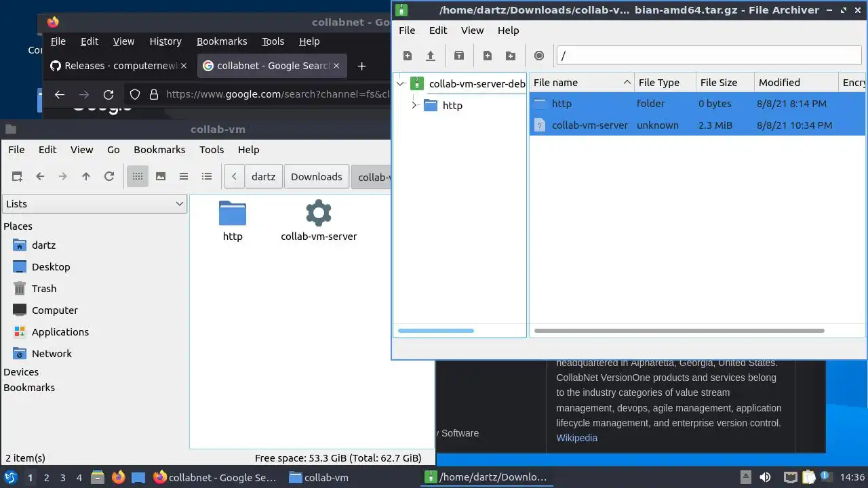
Task: Click Firefox reload button
Action: click(108, 94)
